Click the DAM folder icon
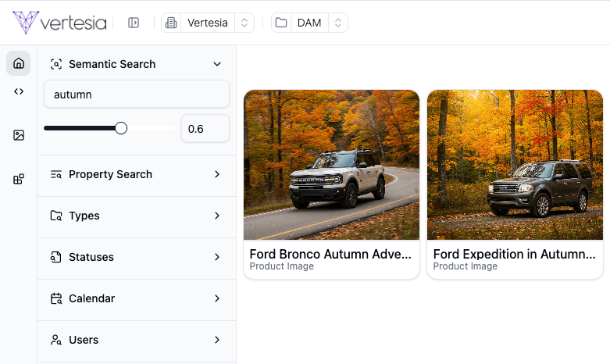The height and width of the screenshot is (364, 610). pyautogui.click(x=281, y=23)
